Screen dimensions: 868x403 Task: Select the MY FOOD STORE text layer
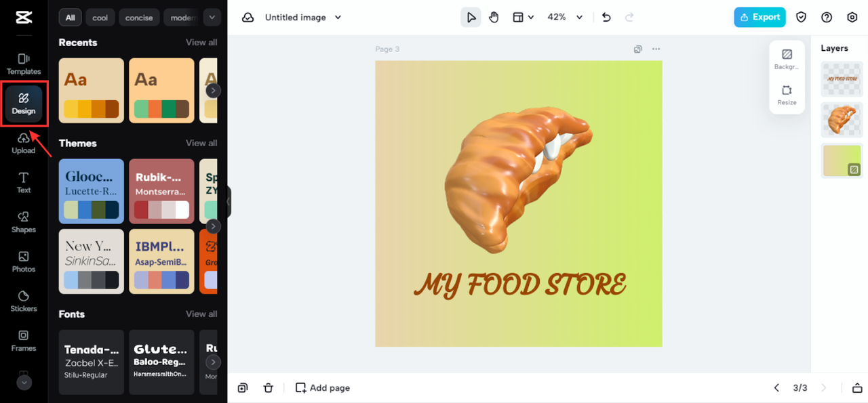pyautogui.click(x=842, y=79)
